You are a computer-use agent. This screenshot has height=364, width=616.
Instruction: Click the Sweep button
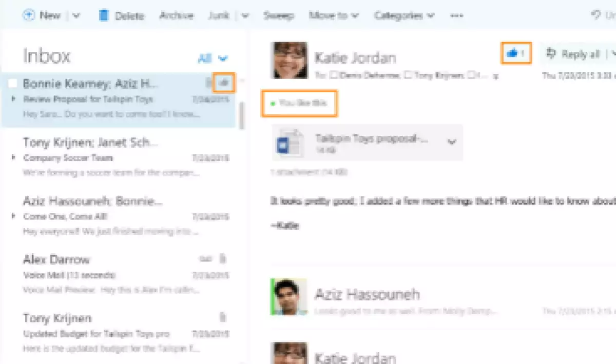tap(278, 15)
